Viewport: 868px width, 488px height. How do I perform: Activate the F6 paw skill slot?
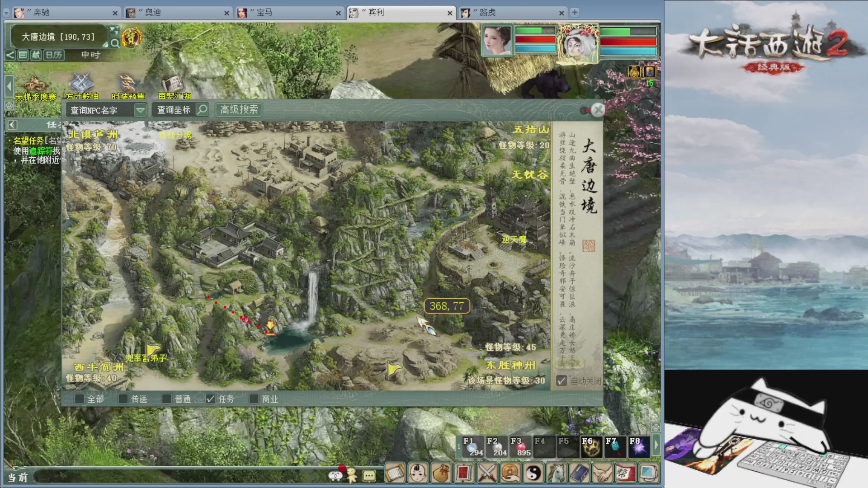click(591, 446)
